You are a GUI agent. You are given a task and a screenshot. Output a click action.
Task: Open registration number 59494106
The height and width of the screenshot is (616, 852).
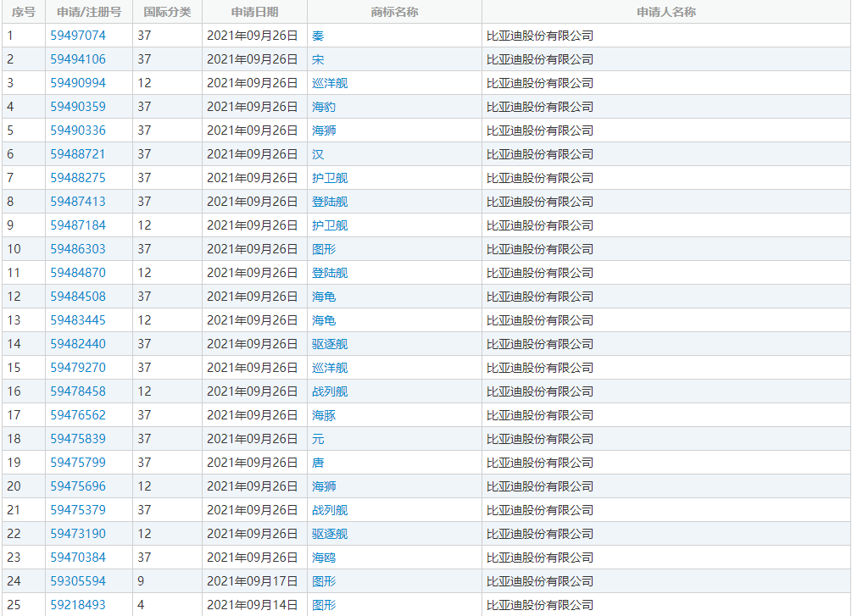point(78,59)
